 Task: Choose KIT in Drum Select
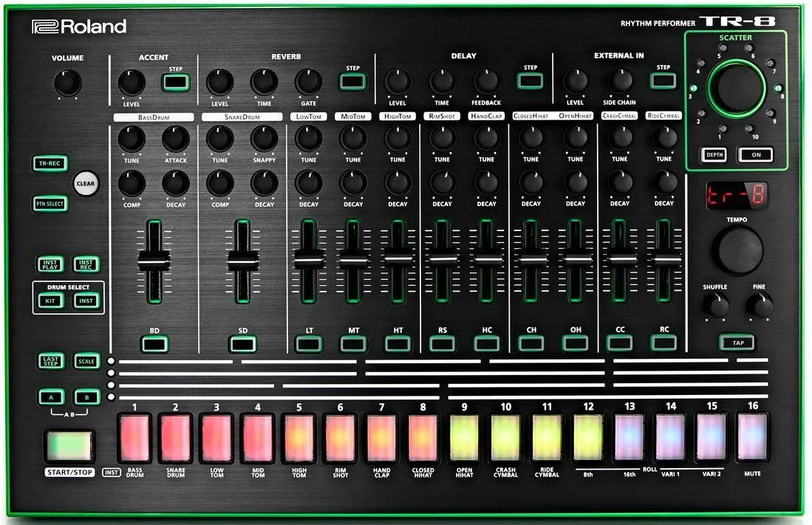[50, 301]
